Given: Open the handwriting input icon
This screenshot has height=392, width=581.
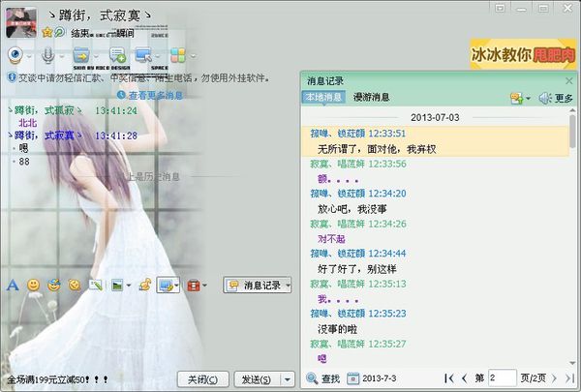Looking at the screenshot, I should 96,285.
